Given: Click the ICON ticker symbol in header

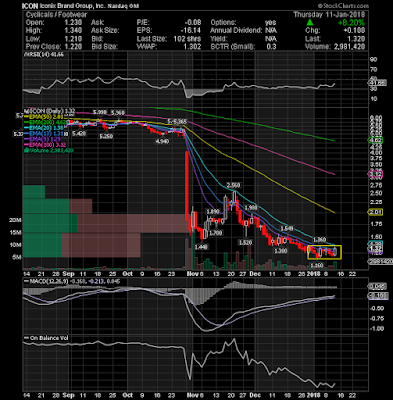Looking at the screenshot, I should pos(29,6).
